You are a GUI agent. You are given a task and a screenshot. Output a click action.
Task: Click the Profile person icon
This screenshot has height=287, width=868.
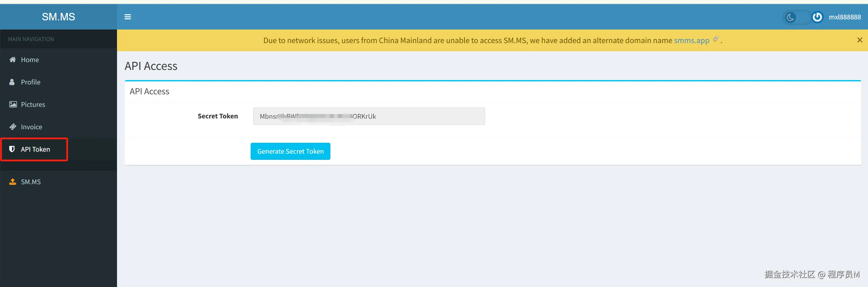click(x=12, y=82)
